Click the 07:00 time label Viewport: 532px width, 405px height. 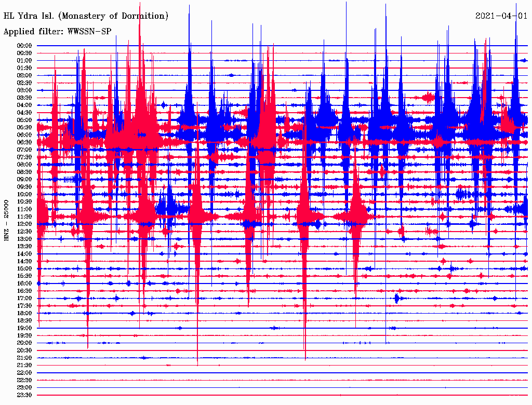[24, 150]
